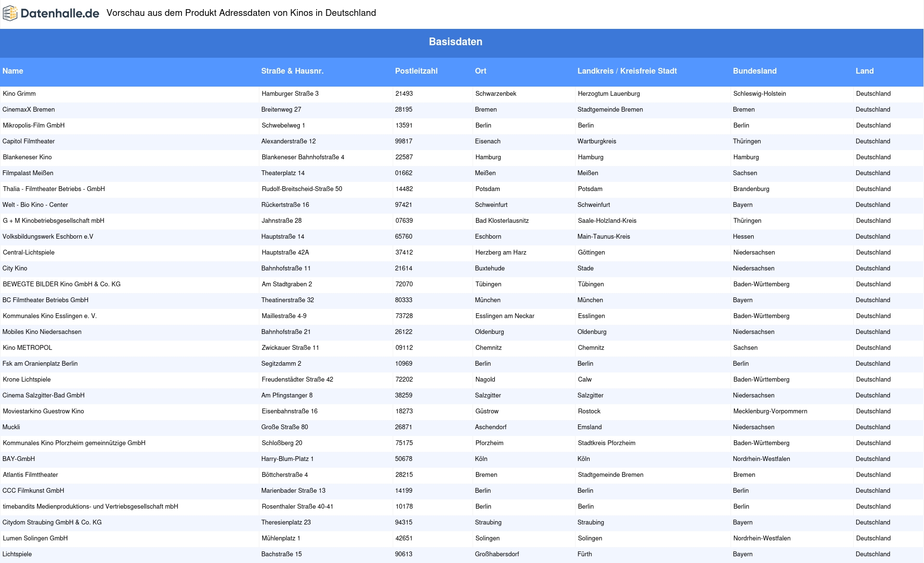Click the Ort column header
Screen dimensions: 924x563
pyautogui.click(x=480, y=71)
